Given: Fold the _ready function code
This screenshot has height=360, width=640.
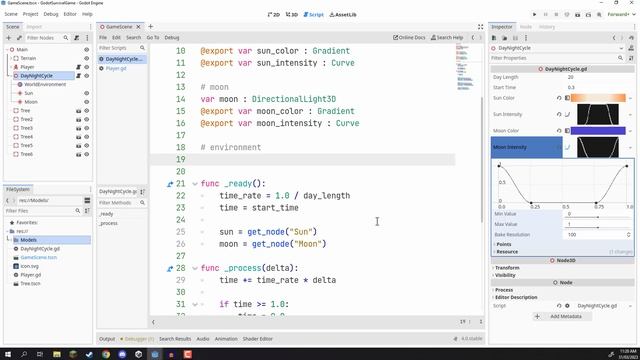Looking at the screenshot, I should click(195, 184).
